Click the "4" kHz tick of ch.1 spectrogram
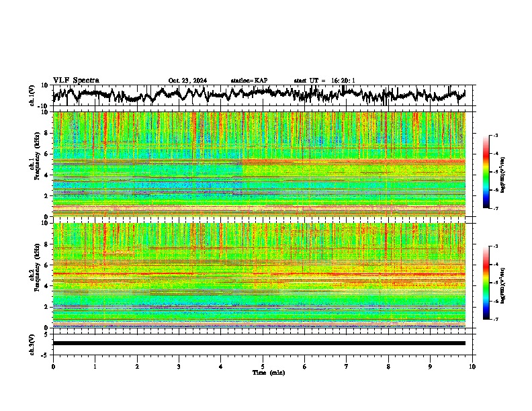Image resolution: width=532 pixels, height=411 pixels. click(46, 175)
